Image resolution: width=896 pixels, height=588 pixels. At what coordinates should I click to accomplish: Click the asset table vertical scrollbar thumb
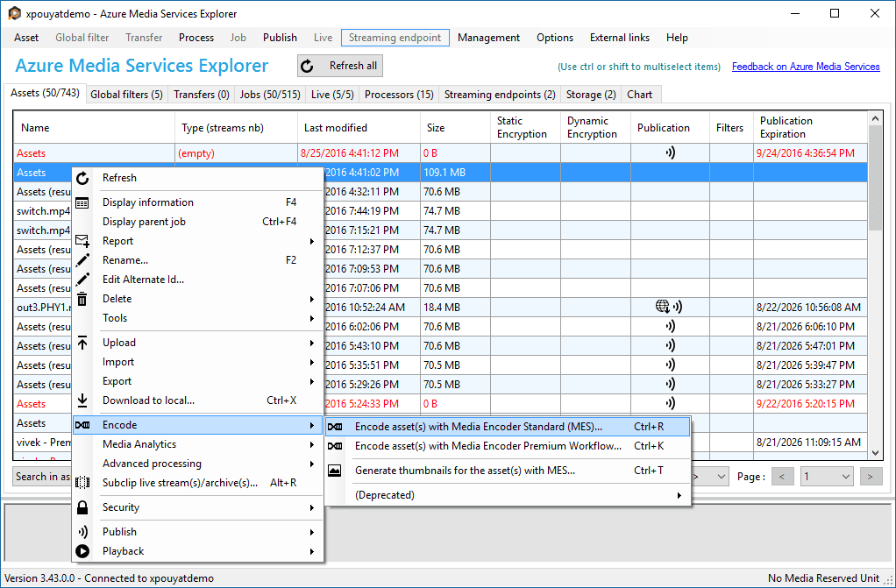875,177
